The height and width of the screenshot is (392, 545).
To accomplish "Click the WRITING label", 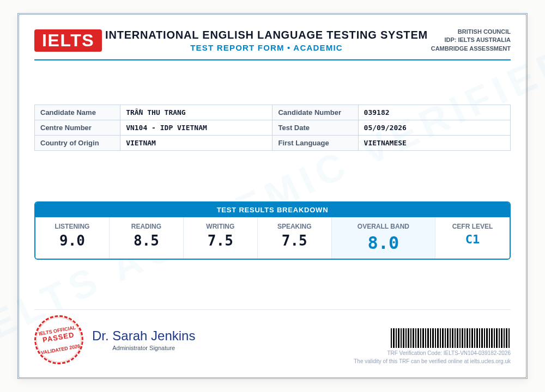I will [x=220, y=226].
